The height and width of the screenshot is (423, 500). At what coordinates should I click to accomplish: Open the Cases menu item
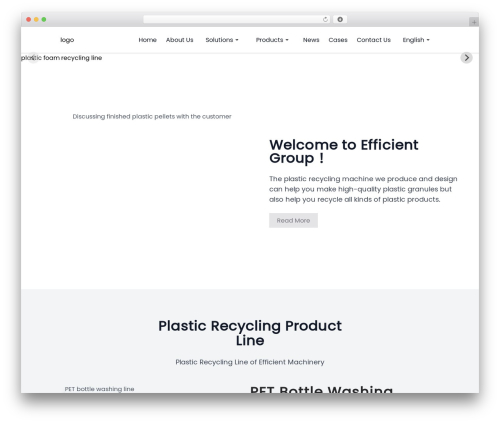click(x=338, y=40)
